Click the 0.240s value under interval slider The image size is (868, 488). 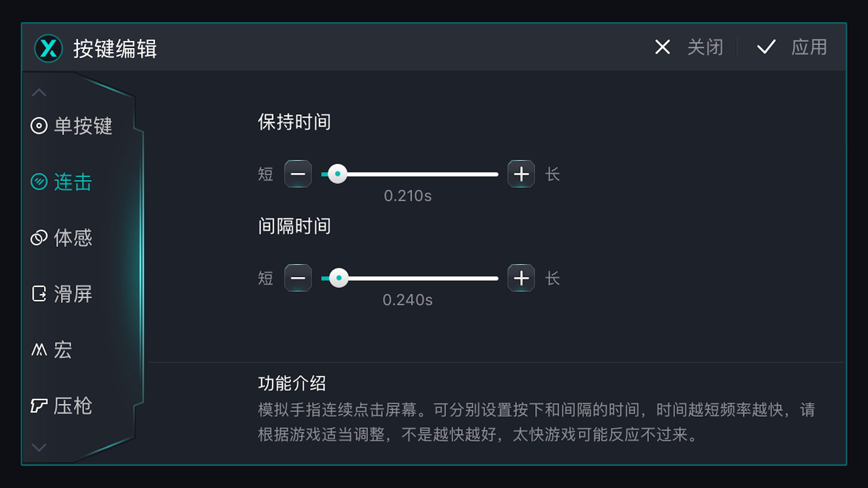pyautogui.click(x=408, y=300)
